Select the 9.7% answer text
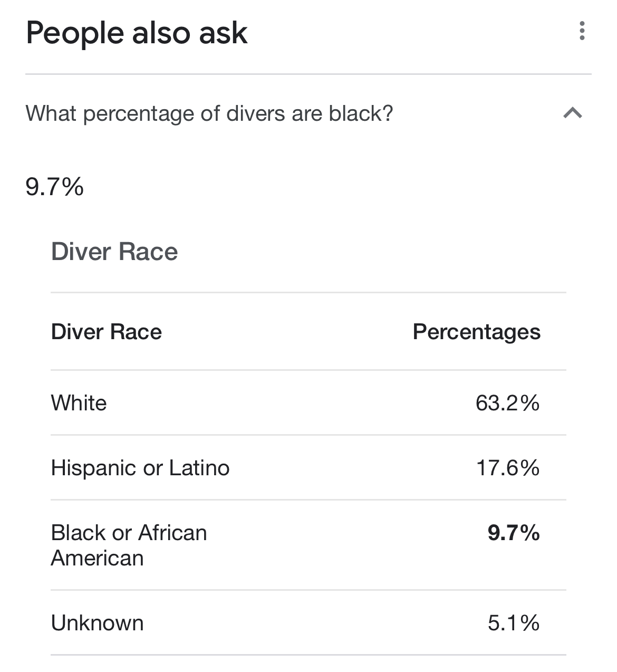 point(54,187)
